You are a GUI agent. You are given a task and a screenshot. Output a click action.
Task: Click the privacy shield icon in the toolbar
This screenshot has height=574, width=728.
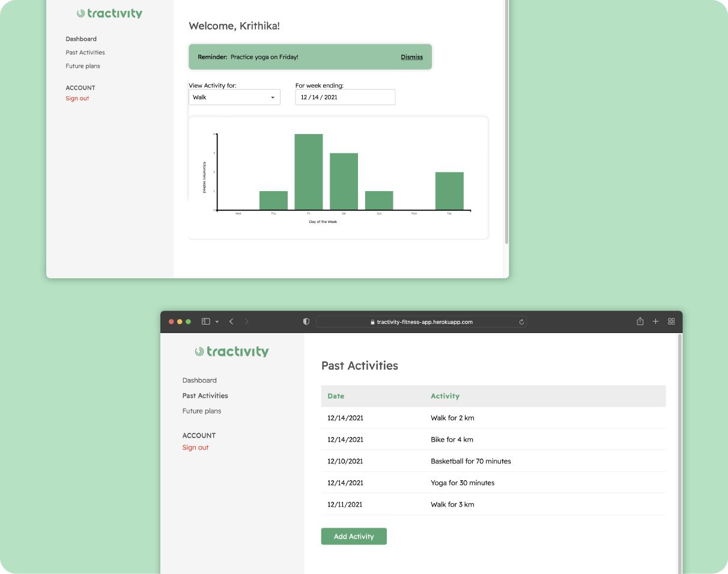pyautogui.click(x=306, y=322)
